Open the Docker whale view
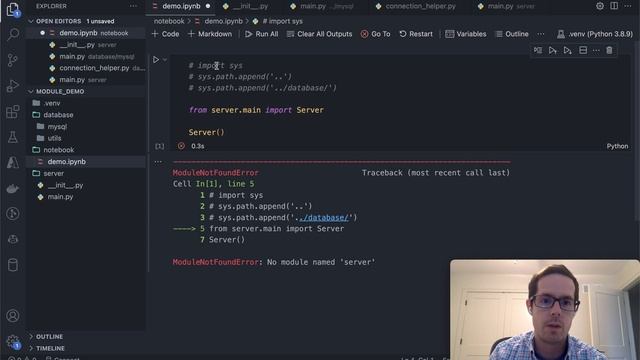The height and width of the screenshot is (360, 640). (x=13, y=189)
